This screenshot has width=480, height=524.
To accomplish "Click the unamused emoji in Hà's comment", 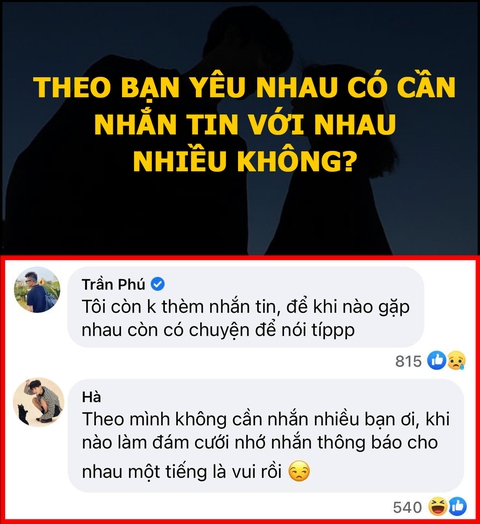I will pyautogui.click(x=299, y=471).
